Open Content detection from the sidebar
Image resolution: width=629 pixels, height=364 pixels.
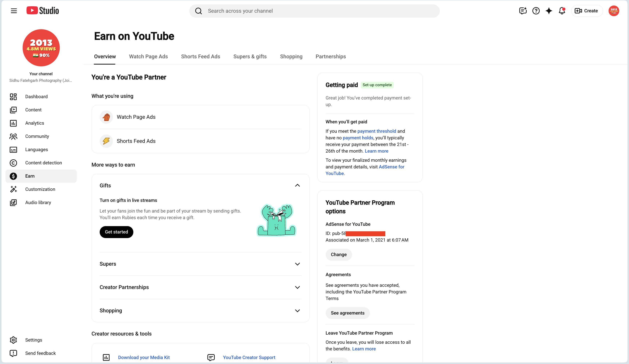pyautogui.click(x=41, y=163)
